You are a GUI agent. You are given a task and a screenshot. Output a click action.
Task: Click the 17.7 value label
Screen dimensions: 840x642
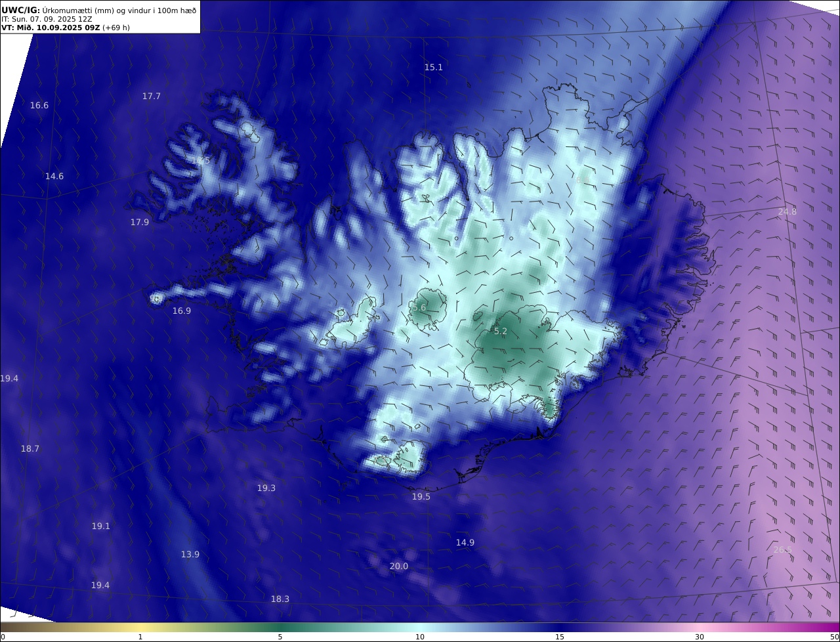tap(152, 96)
